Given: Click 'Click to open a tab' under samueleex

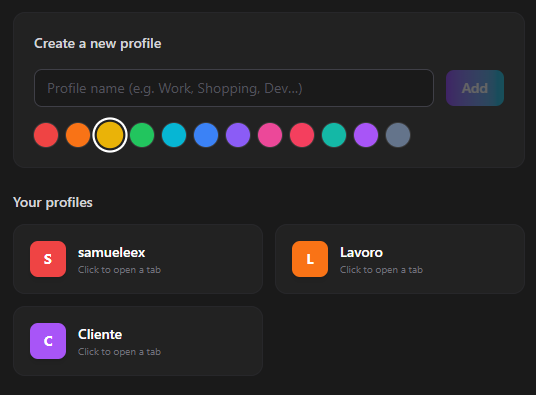Looking at the screenshot, I should point(119,270).
